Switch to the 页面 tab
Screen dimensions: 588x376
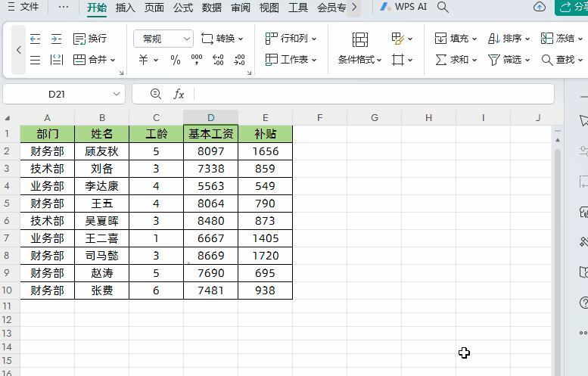point(154,8)
